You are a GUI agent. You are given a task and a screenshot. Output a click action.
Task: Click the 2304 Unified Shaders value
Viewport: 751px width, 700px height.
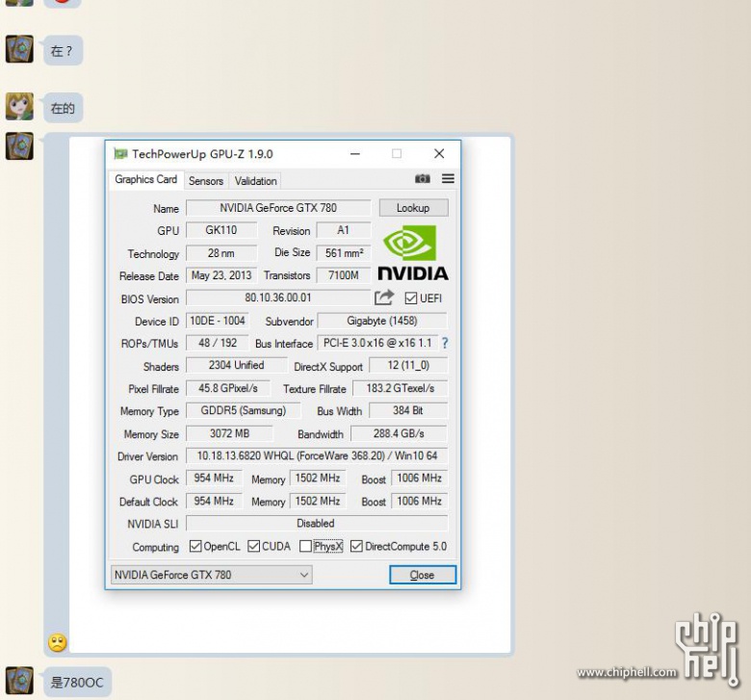tap(236, 365)
